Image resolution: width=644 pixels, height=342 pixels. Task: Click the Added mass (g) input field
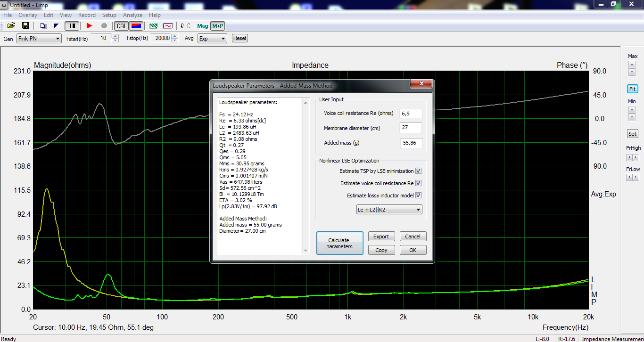411,143
